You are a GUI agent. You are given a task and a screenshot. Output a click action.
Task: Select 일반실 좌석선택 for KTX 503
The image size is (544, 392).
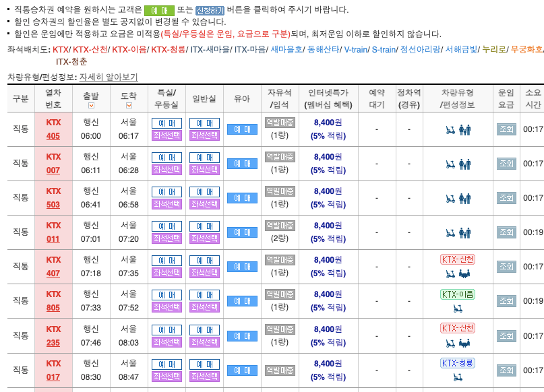(x=205, y=204)
